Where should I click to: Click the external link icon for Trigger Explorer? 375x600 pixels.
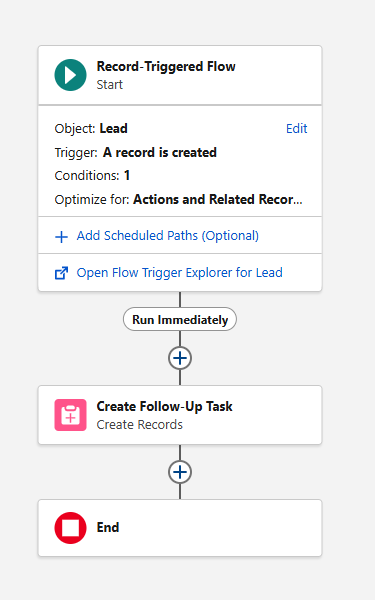(x=61, y=273)
